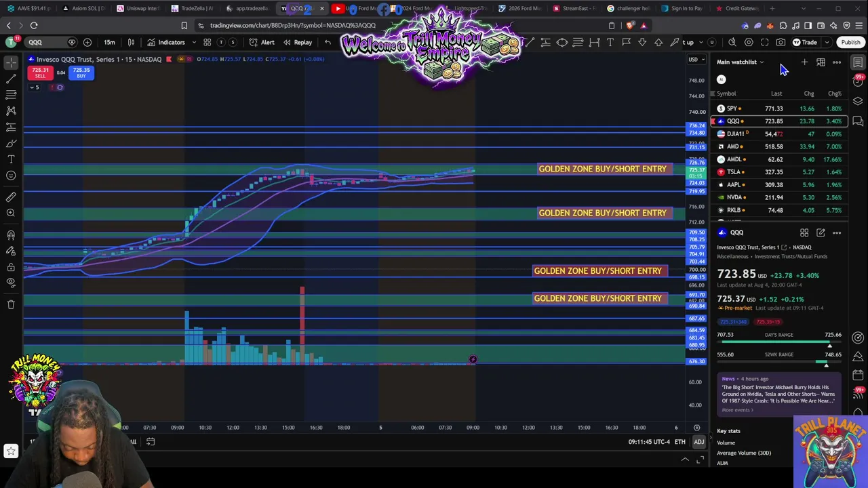The image size is (868, 488).
Task: Expand the Indicators favorites arrow
Action: coord(194,42)
